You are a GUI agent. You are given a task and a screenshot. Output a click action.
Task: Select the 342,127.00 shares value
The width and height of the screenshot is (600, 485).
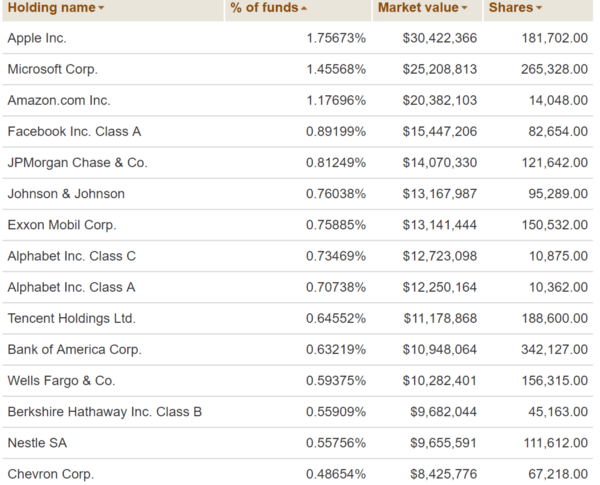click(x=554, y=349)
